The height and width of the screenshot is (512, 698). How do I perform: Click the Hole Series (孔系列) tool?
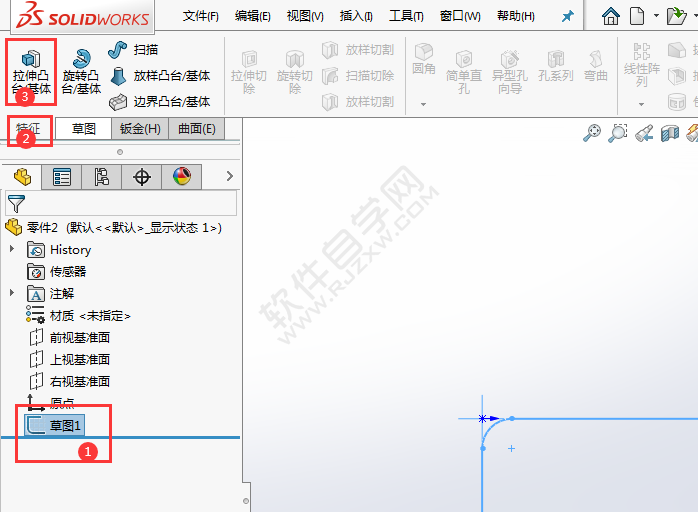556,67
